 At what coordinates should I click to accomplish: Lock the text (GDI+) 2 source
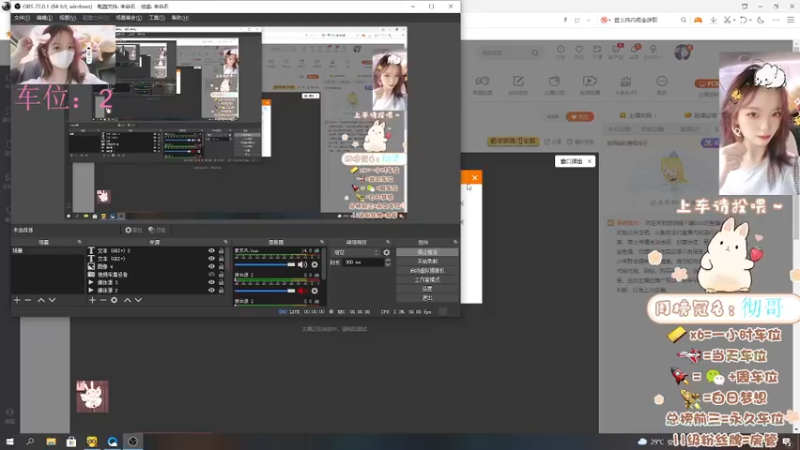221,251
